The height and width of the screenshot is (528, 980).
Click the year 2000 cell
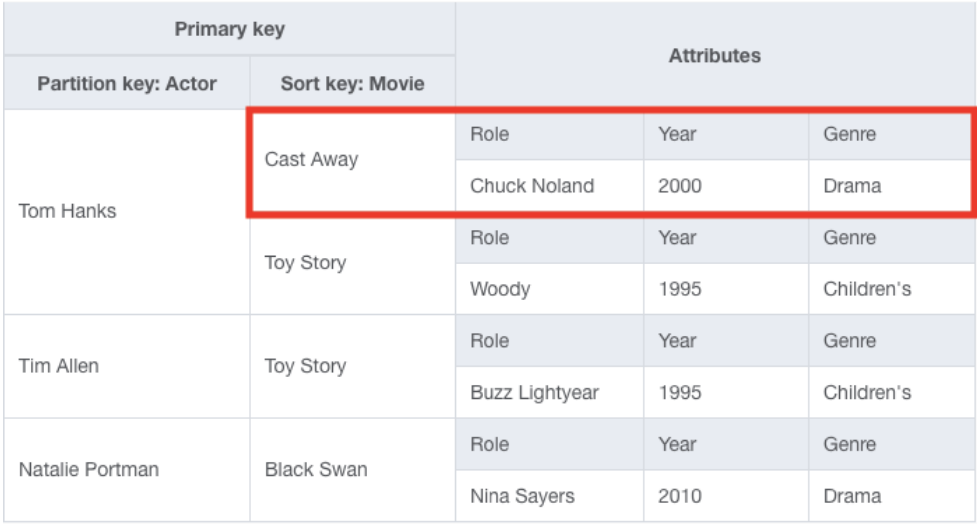pos(726,186)
